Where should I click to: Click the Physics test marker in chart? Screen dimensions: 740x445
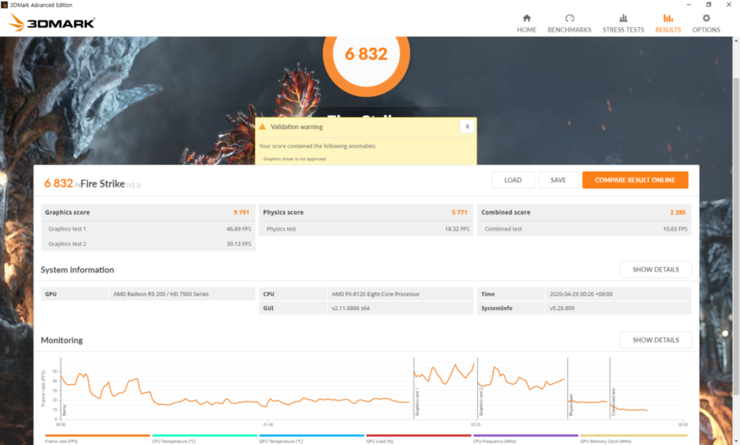pyautogui.click(x=571, y=405)
